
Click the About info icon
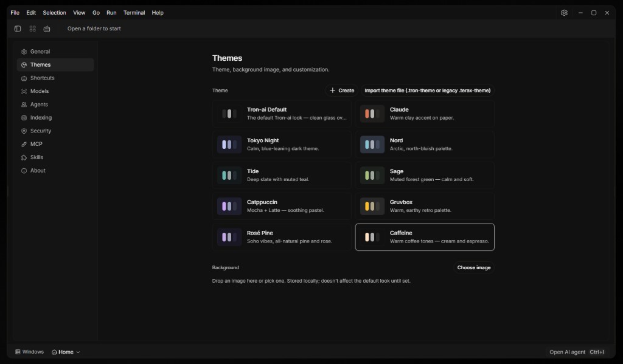[24, 171]
